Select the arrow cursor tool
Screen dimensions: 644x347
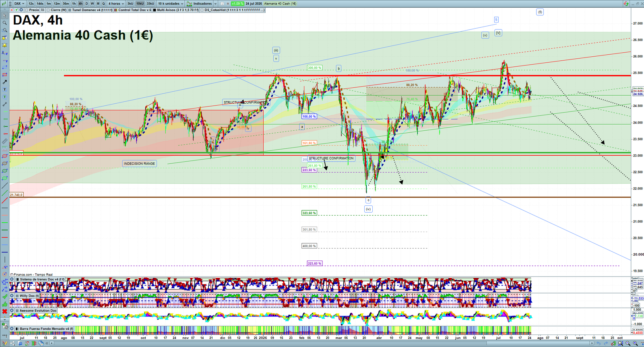pyautogui.click(x=5, y=16)
